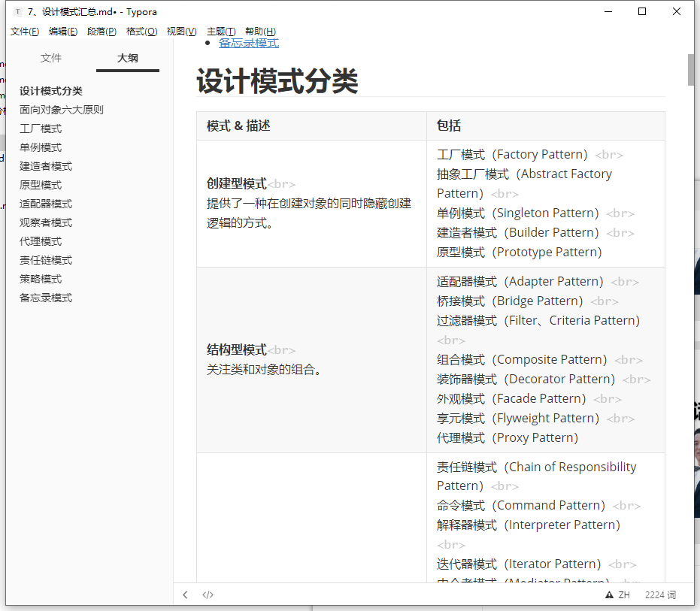
Task: Click 代理模式 (Proxy Pattern) in the table
Action: click(508, 438)
